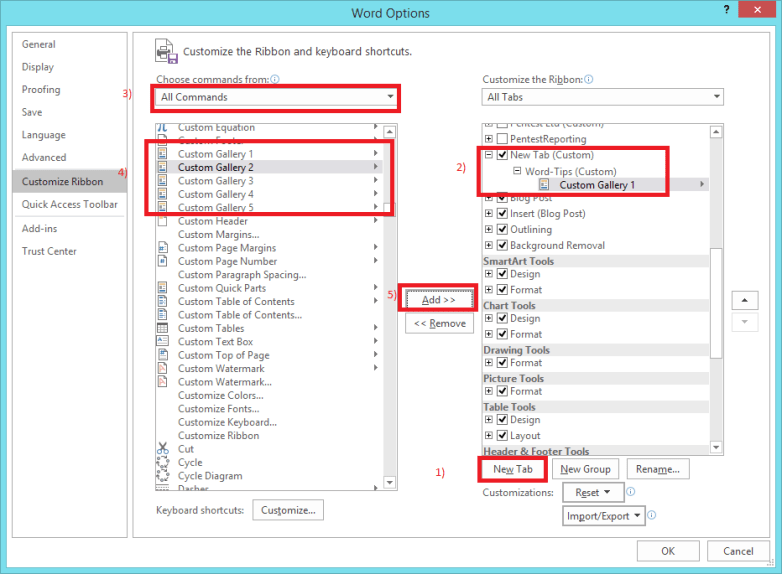Screen dimensions: 782x574
Task: Click the Custom Equation pi icon
Action: [162, 128]
